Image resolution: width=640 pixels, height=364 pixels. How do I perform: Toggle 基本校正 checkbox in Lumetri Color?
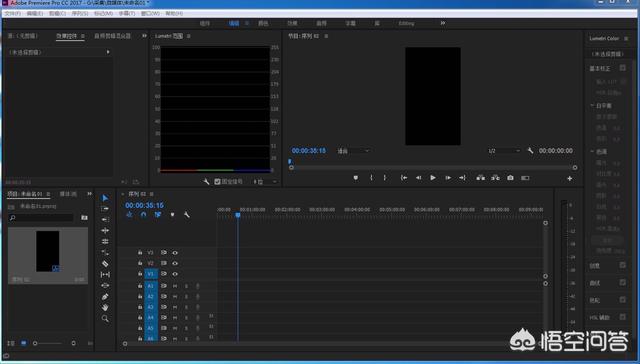(622, 68)
